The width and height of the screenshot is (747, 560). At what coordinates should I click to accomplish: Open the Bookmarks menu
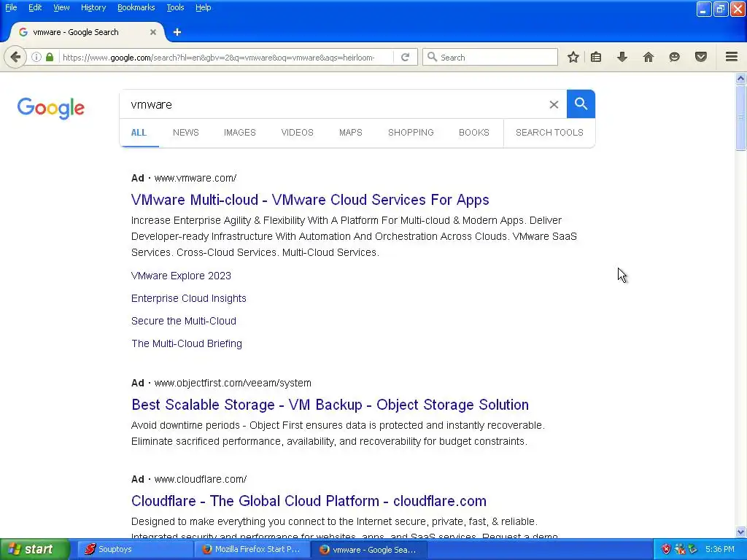tap(136, 7)
